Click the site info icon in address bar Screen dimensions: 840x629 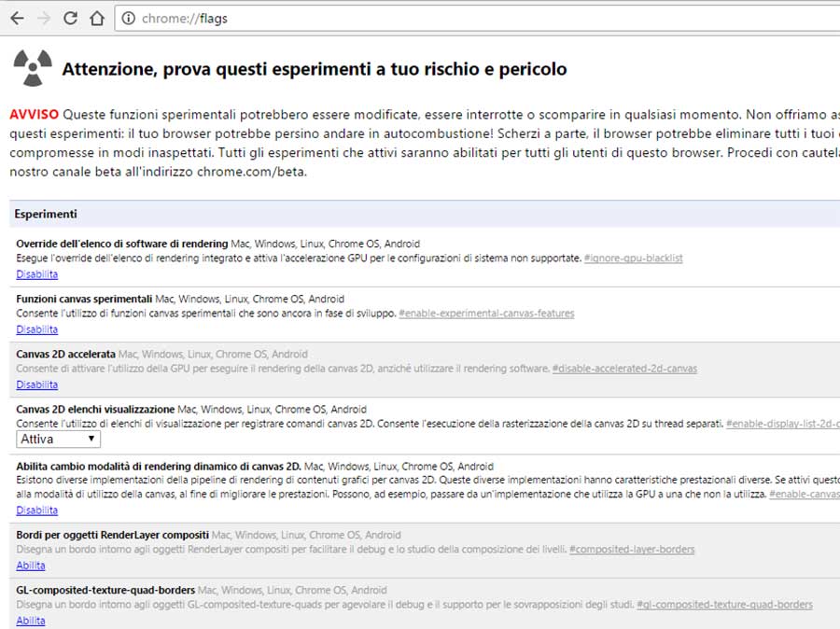(x=128, y=19)
